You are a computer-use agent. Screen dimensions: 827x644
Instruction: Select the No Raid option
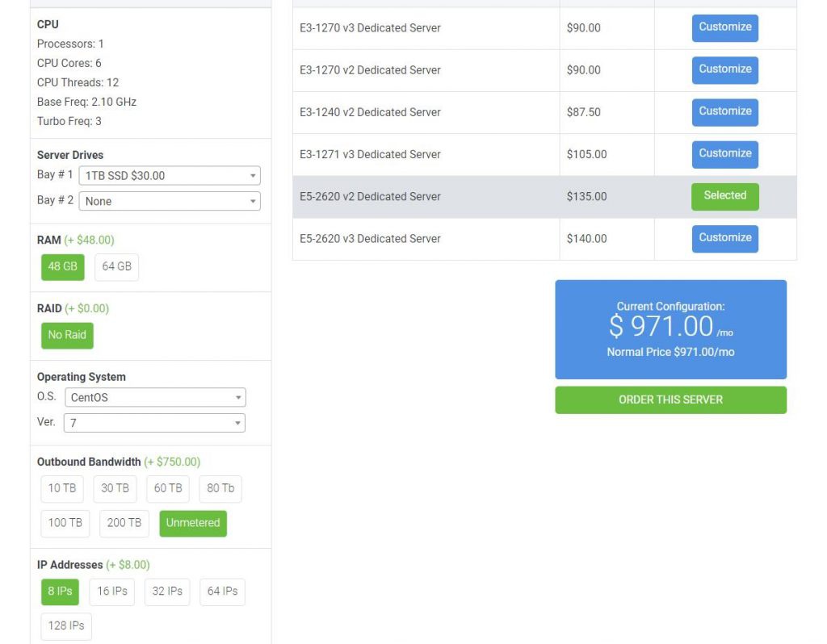tap(67, 336)
